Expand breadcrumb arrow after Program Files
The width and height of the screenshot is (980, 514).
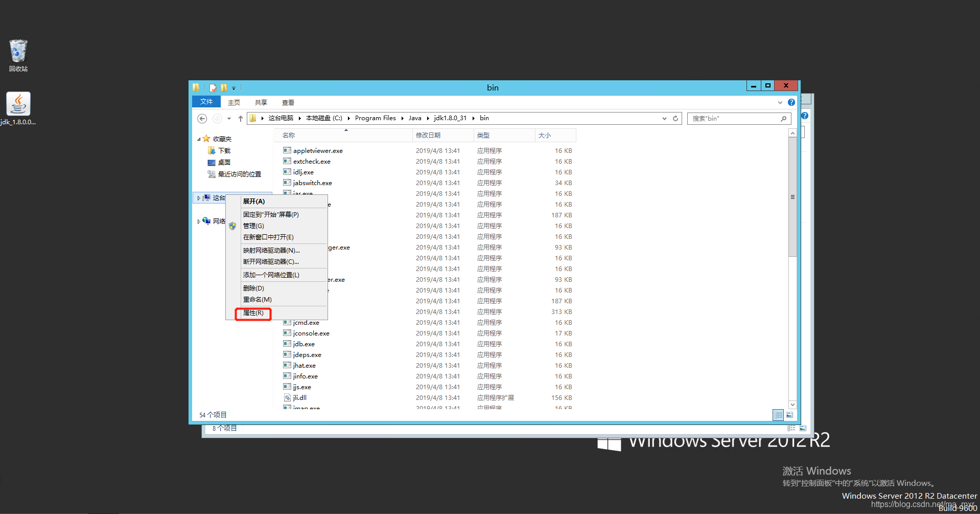pyautogui.click(x=402, y=118)
